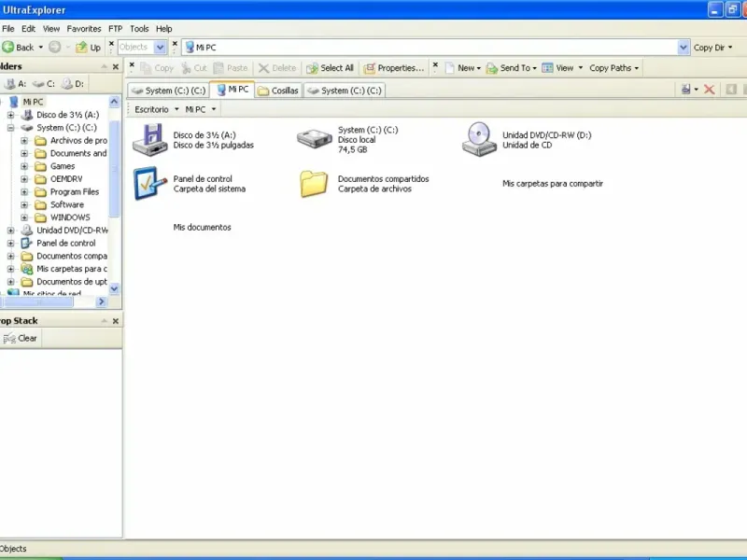Image resolution: width=747 pixels, height=560 pixels.
Task: Select drive D: in Folders toolbar
Action: [x=73, y=84]
